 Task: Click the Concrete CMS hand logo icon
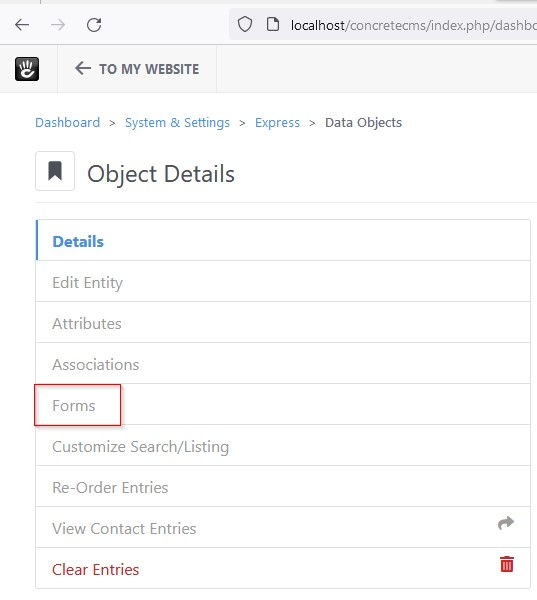[x=27, y=69]
